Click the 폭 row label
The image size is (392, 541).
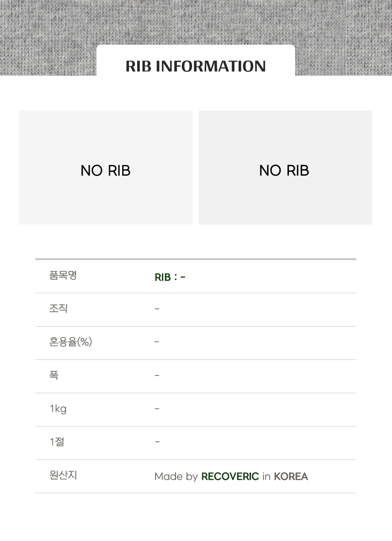(54, 376)
